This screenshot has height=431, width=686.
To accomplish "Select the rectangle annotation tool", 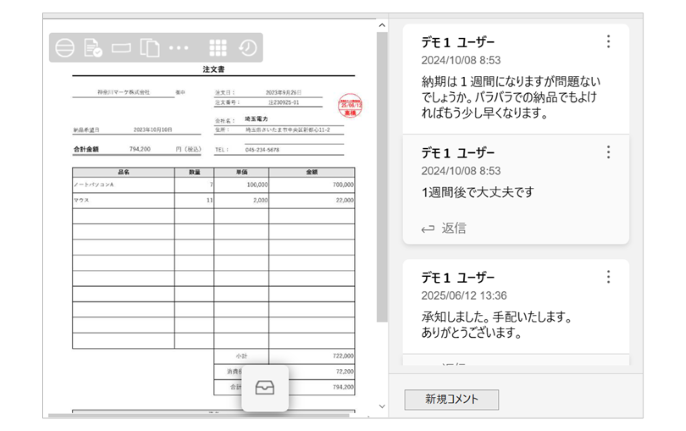I will [121, 48].
